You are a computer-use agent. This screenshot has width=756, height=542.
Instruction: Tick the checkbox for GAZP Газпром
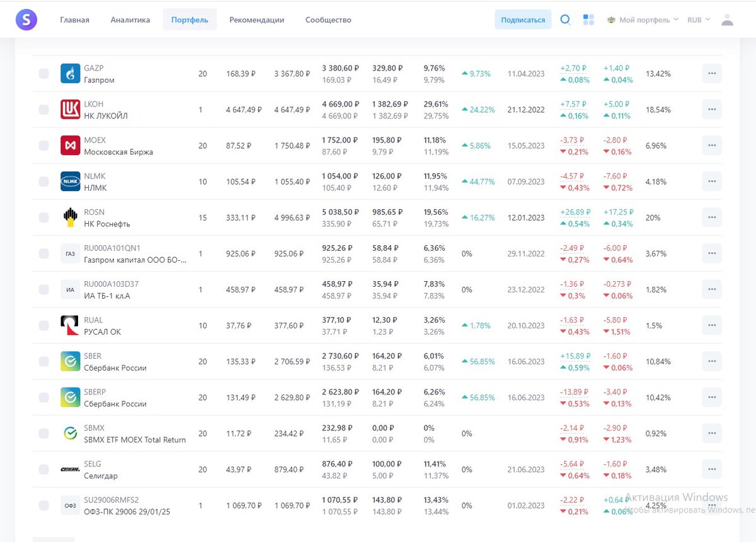(x=43, y=74)
